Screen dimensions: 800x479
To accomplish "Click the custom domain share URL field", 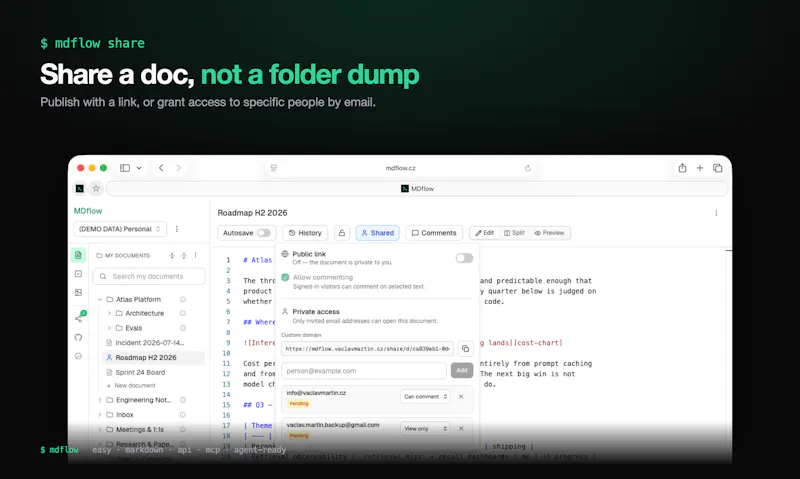I will [x=367, y=349].
